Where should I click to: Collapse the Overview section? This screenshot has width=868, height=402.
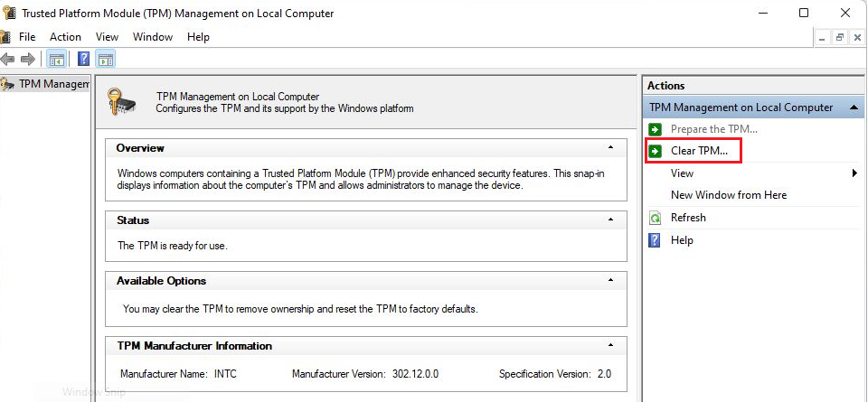(610, 147)
